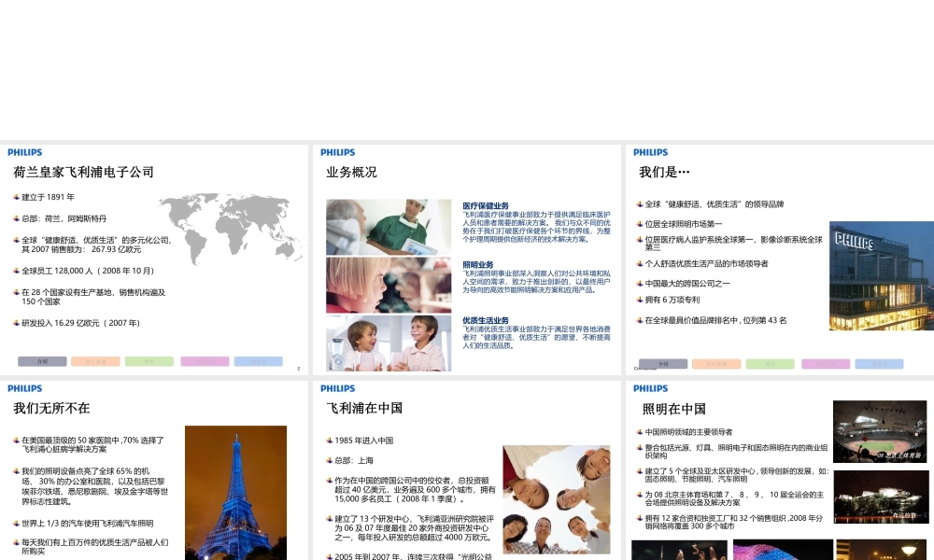The height and width of the screenshot is (560, 934).
Task: Click the 建立于 1891 年 bullet
Action: pyautogui.click(x=49, y=197)
